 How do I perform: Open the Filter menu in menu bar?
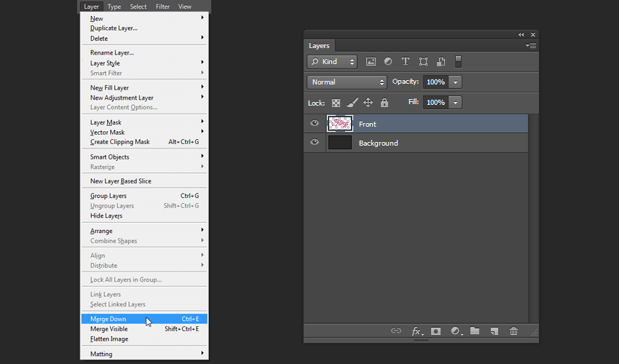click(162, 7)
